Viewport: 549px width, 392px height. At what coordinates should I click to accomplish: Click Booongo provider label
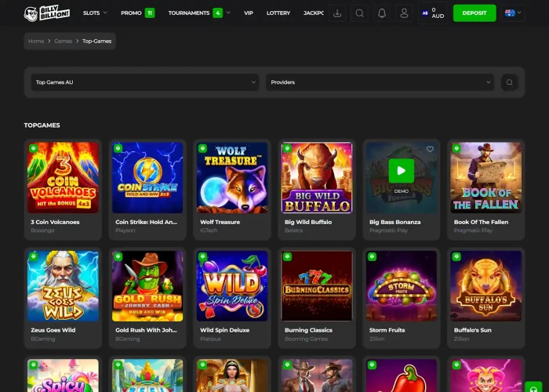42,230
